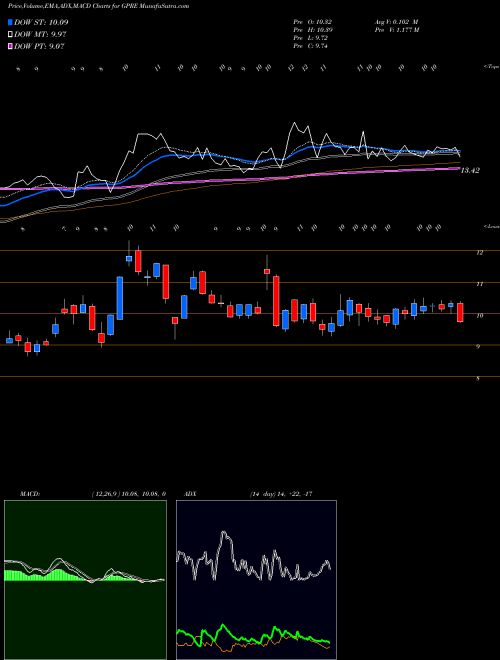Select the 'DOW ST: 10.09' legend text

coord(41,22)
